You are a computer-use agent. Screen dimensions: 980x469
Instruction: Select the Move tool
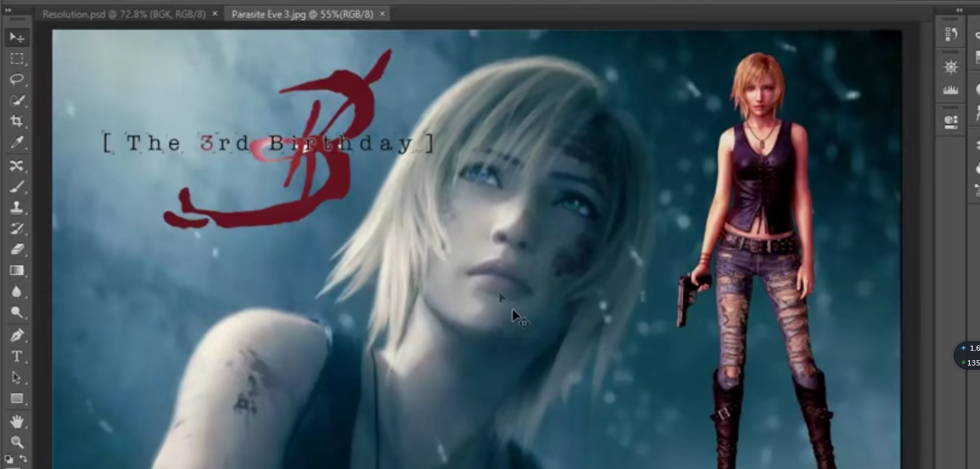[x=17, y=37]
